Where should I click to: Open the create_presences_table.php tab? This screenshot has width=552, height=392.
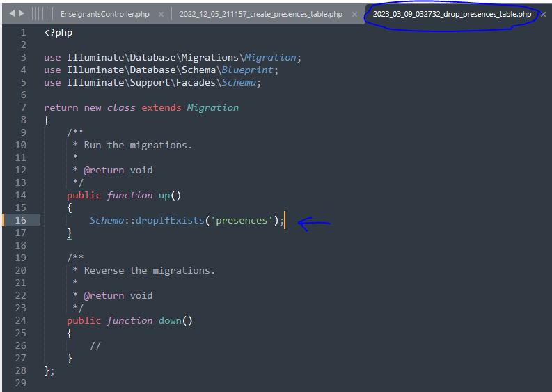[x=261, y=14]
